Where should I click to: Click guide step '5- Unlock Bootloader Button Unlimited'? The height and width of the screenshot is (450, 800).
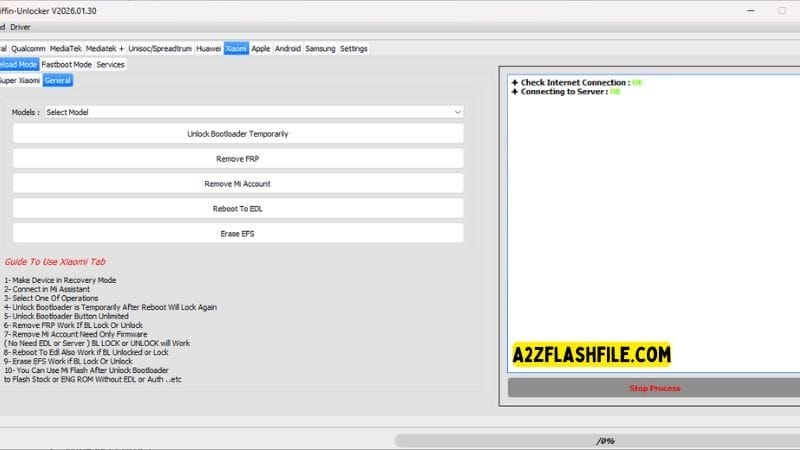tap(66, 316)
